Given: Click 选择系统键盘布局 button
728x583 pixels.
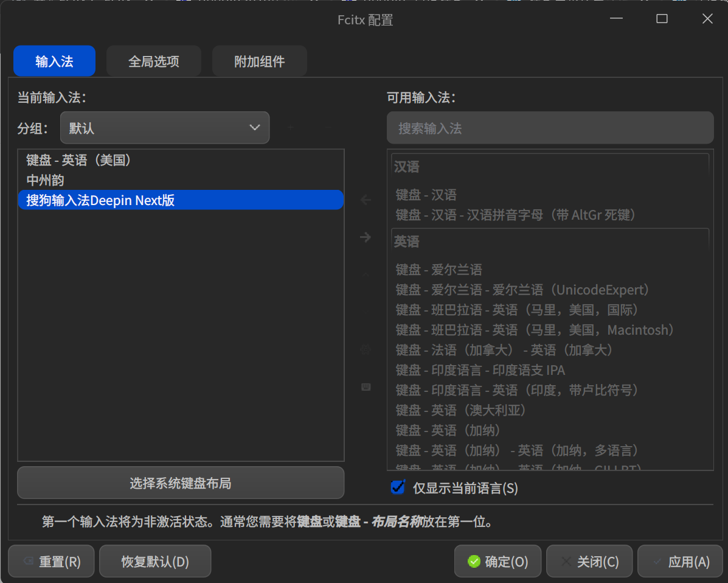Looking at the screenshot, I should pos(181,483).
